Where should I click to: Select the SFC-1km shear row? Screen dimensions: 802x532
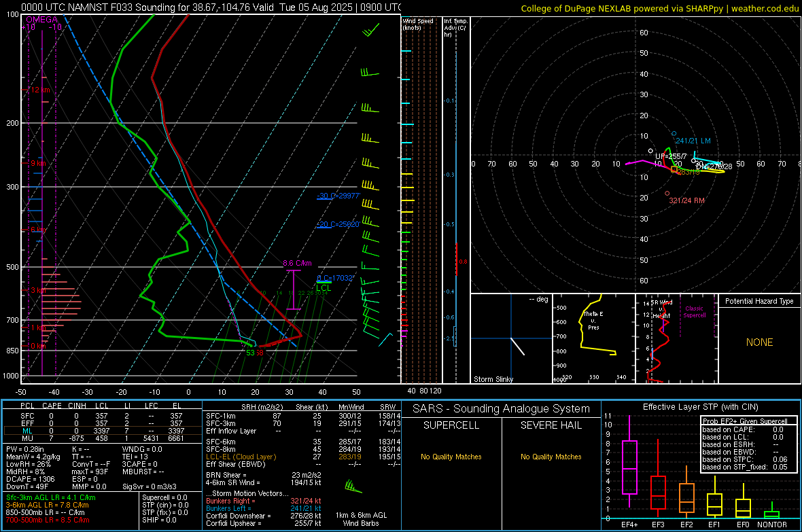click(x=303, y=416)
